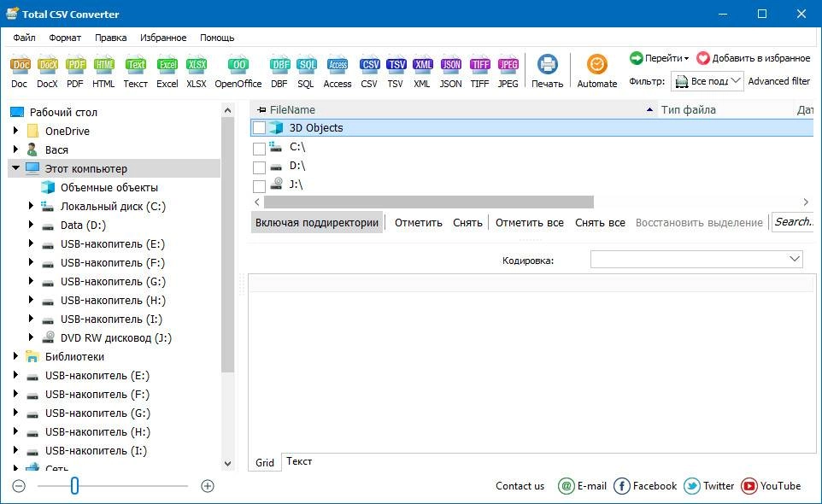Zoom in with the plus icon
822x504 pixels.
tap(208, 486)
